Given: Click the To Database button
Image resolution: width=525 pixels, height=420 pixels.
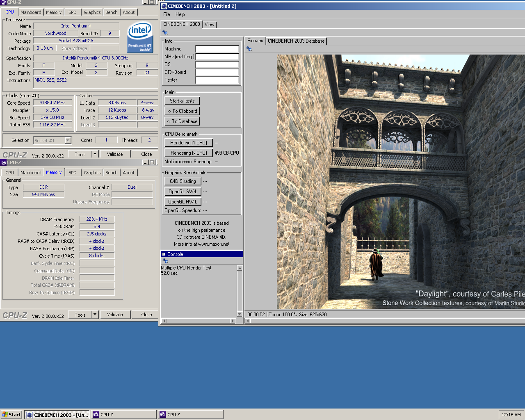Looking at the screenshot, I should click(182, 121).
